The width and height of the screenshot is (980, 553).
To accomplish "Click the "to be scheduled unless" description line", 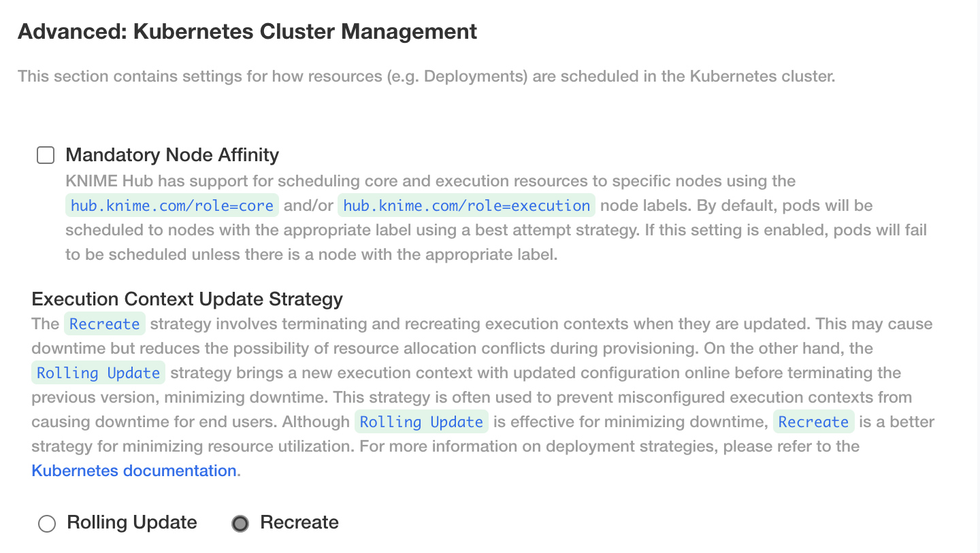I will [x=311, y=254].
